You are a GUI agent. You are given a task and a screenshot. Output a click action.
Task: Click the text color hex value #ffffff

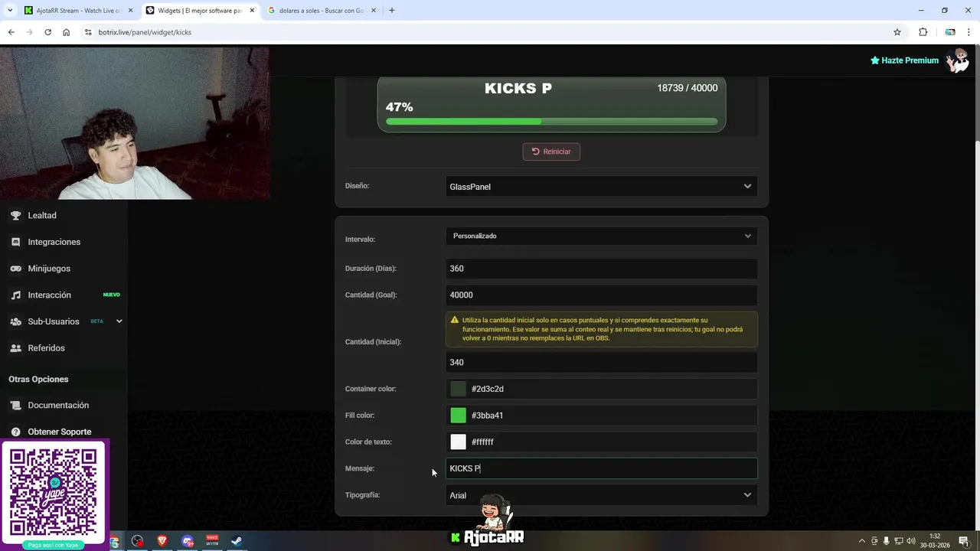coord(482,442)
